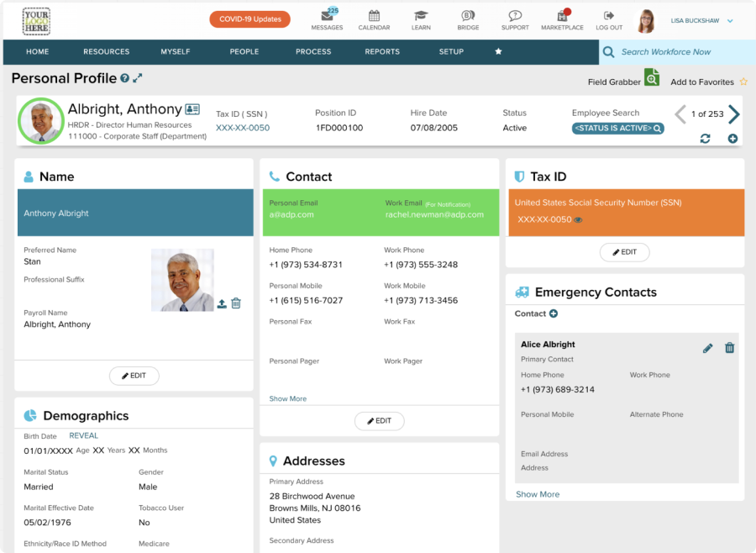The image size is (756, 553).
Task: Click the search magnifier icon
Action: tap(608, 52)
